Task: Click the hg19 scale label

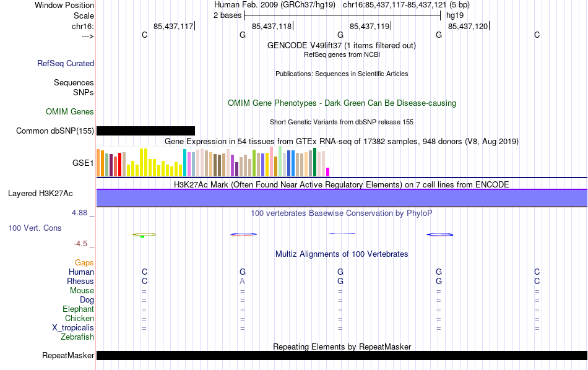Action: click(455, 15)
